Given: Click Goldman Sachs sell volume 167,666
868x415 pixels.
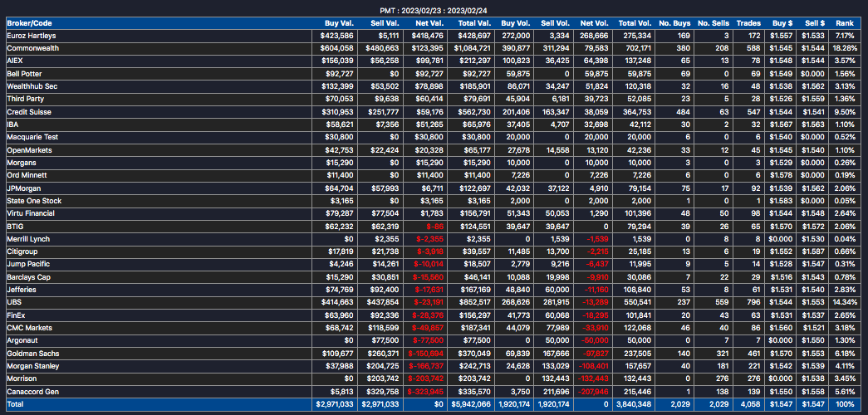Looking at the screenshot, I should point(556,354).
